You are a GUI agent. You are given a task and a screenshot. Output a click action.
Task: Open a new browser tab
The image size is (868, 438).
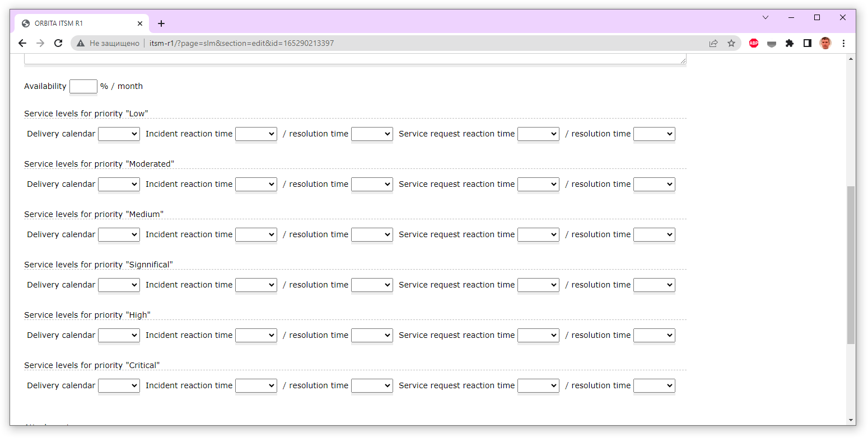[x=161, y=23]
